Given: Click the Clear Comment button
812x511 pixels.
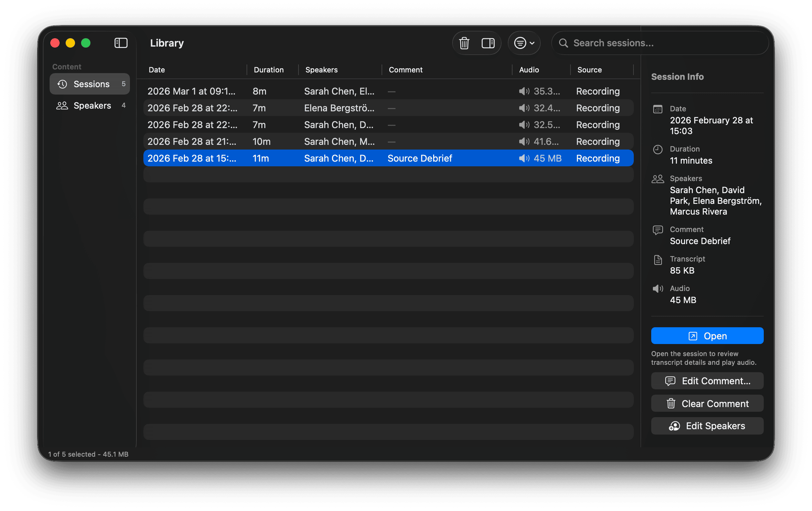Looking at the screenshot, I should [707, 403].
